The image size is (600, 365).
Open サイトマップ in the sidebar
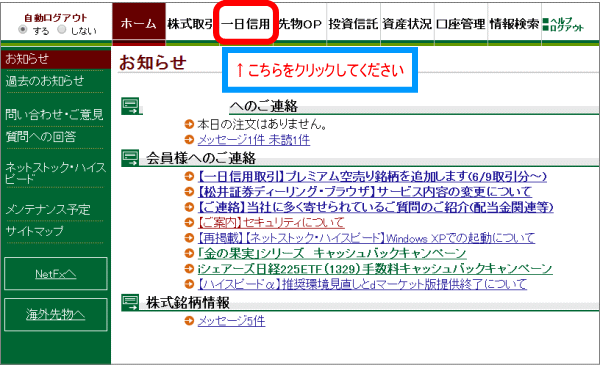click(x=34, y=231)
